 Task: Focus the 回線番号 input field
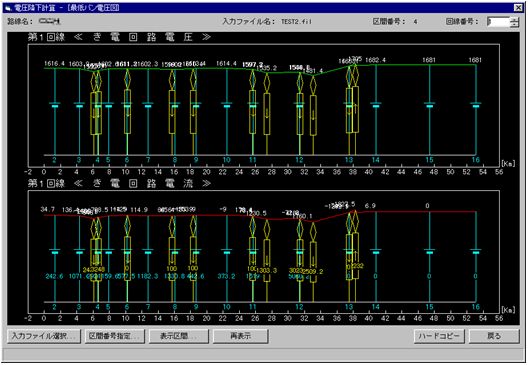point(498,22)
